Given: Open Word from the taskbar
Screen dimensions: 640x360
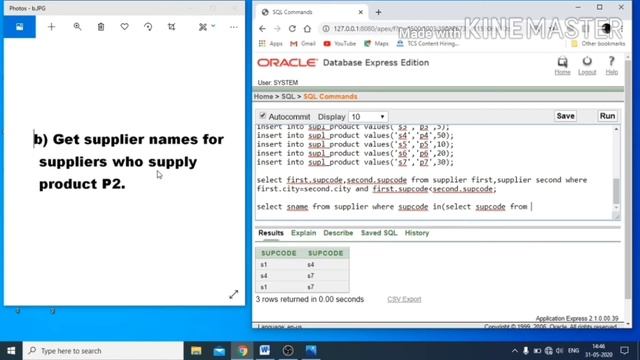Looking at the screenshot, I should tap(264, 351).
